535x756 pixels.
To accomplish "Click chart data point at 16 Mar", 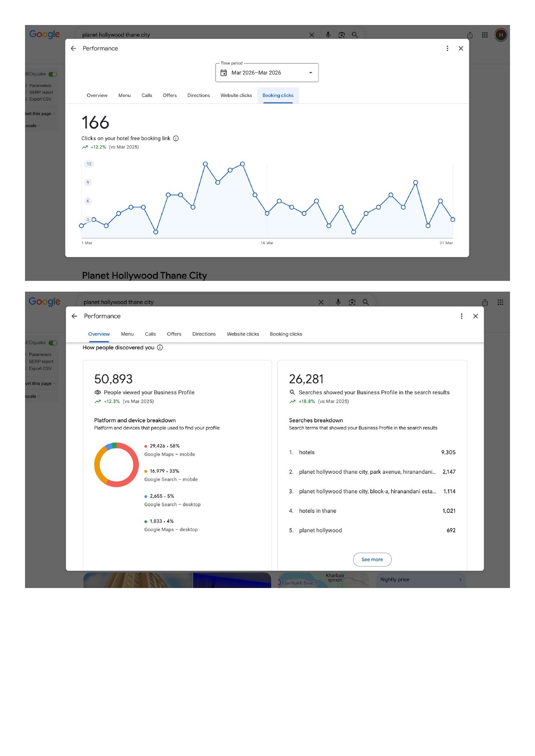I will click(x=267, y=213).
